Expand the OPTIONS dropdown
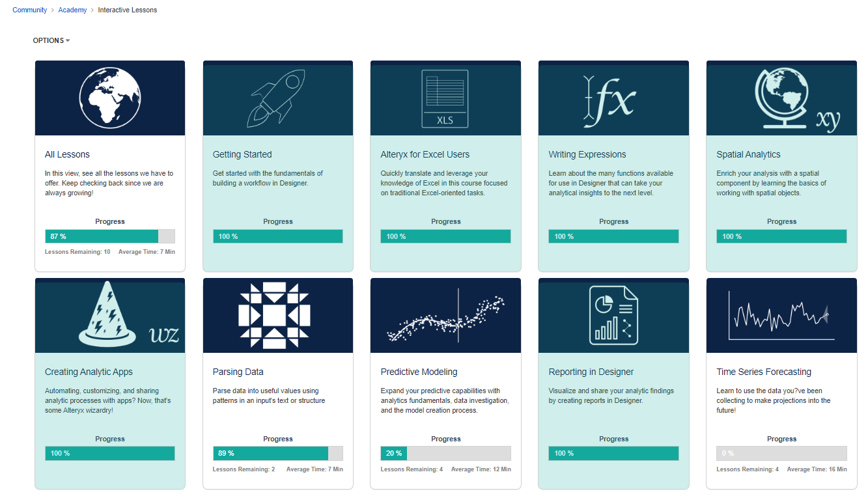The image size is (868, 498). [x=51, y=40]
